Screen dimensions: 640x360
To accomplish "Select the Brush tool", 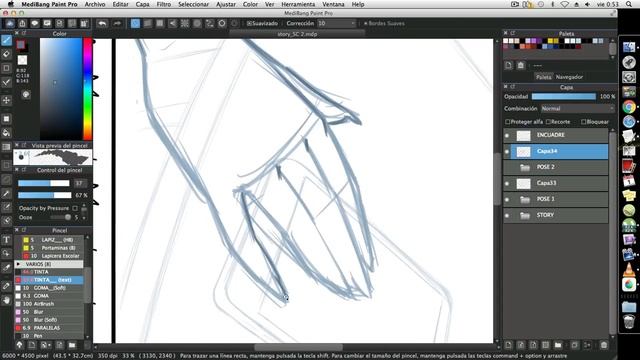I will [6, 40].
